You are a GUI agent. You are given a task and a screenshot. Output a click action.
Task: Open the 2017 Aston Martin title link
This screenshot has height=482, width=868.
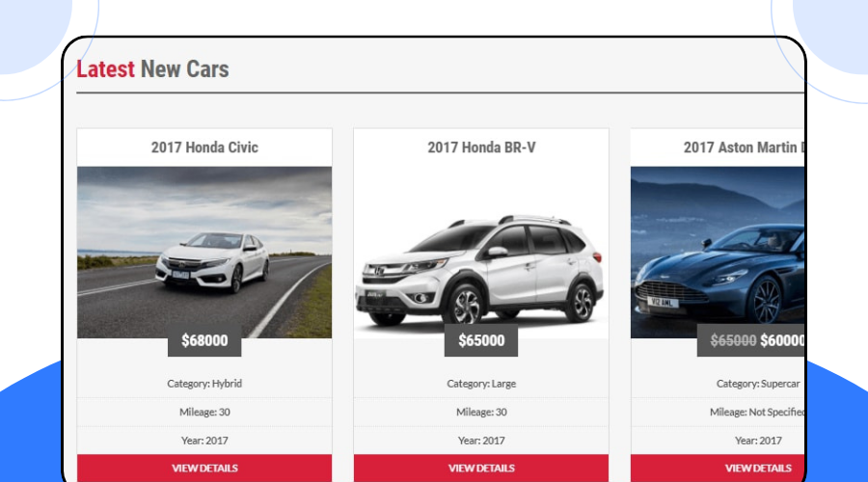[744, 147]
